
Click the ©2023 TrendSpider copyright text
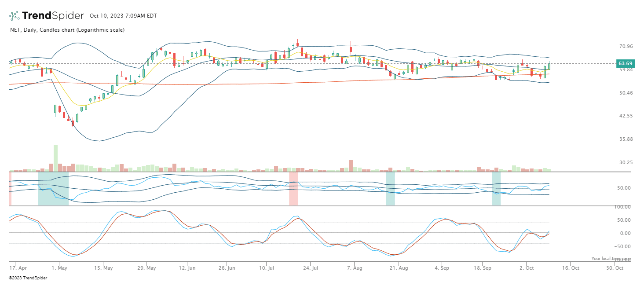coord(28,278)
